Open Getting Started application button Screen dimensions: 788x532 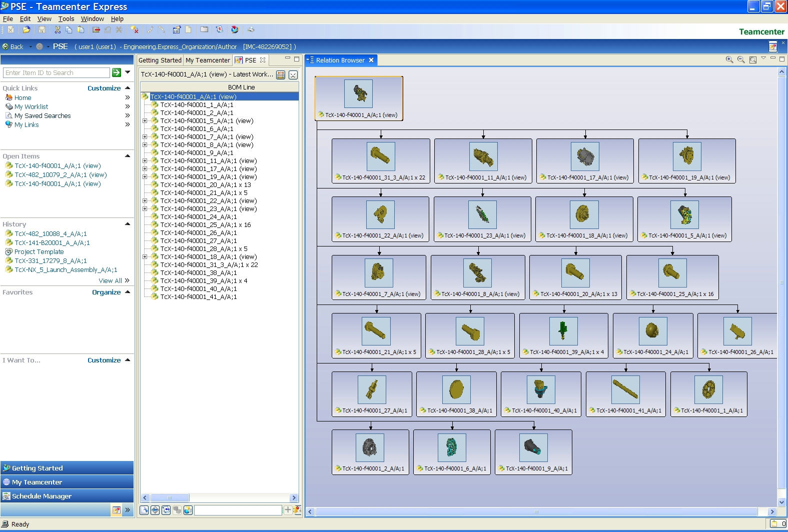click(67, 468)
